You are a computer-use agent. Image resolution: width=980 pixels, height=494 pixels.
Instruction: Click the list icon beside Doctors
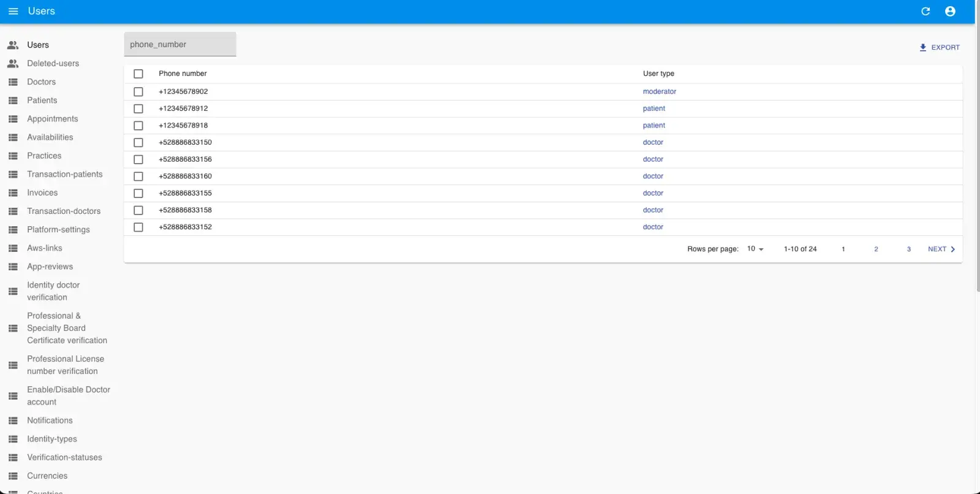[x=13, y=82]
